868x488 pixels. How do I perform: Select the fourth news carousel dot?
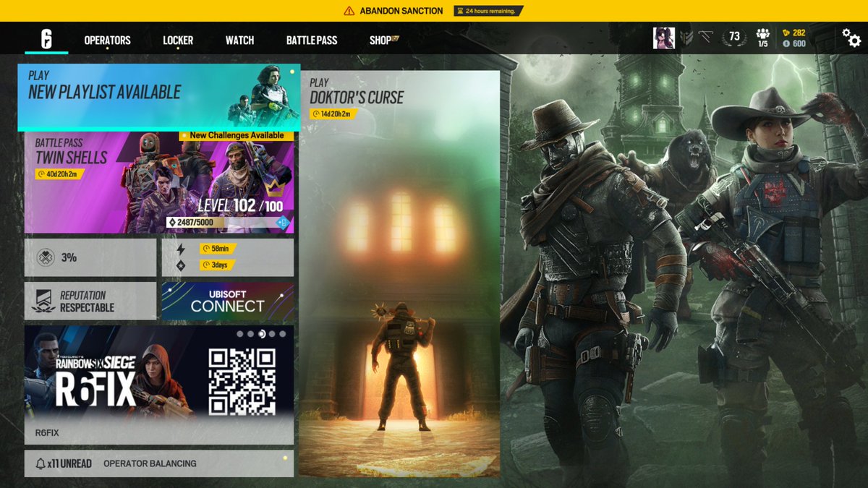[x=273, y=334]
